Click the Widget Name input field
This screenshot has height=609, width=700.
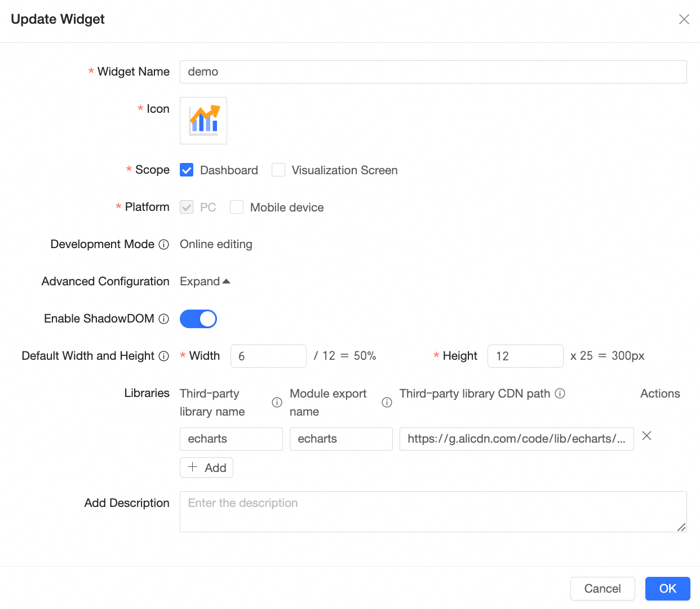coord(433,72)
